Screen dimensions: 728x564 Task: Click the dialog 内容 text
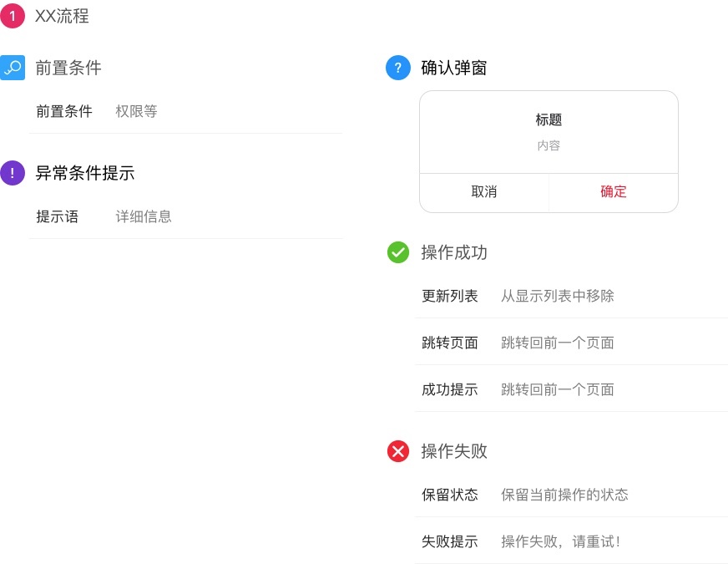pos(549,146)
